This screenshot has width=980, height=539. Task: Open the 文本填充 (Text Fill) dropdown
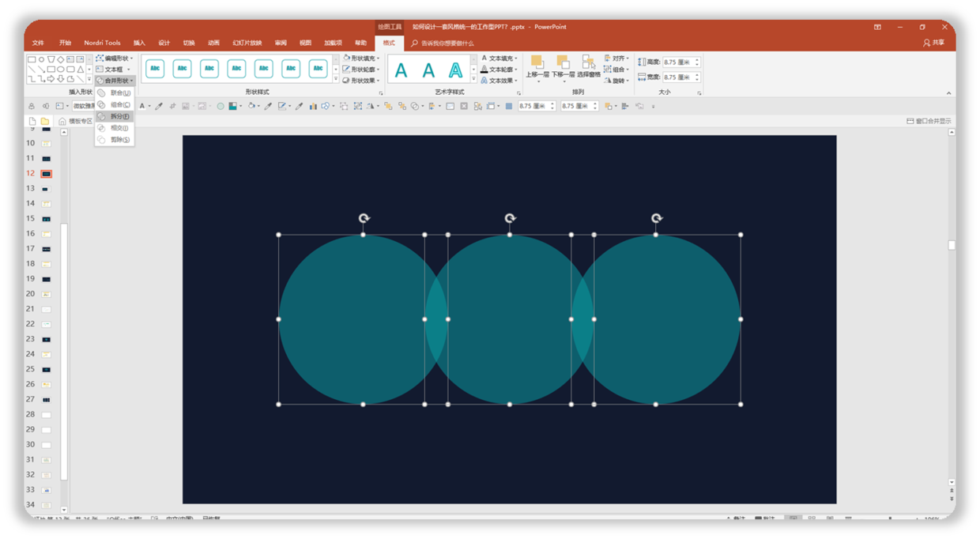point(499,58)
